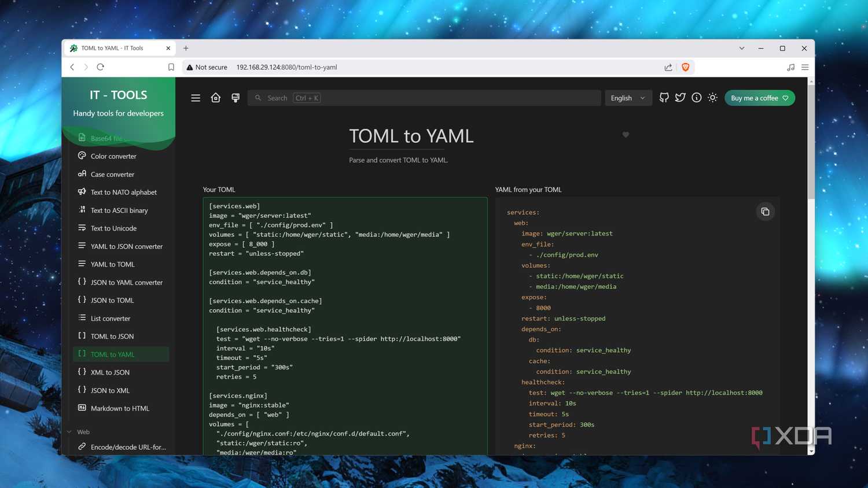This screenshot has width=868, height=488.
Task: Reload the page
Action: (100, 67)
